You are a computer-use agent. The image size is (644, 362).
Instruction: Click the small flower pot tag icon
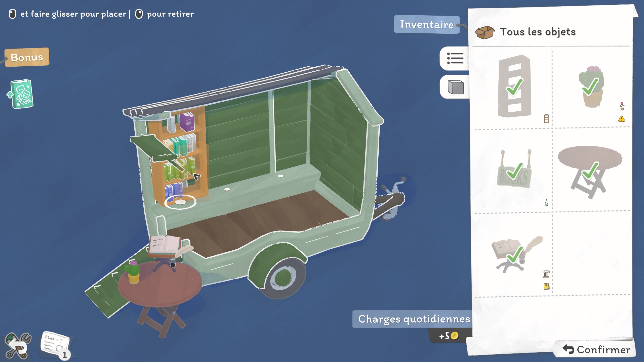click(622, 106)
